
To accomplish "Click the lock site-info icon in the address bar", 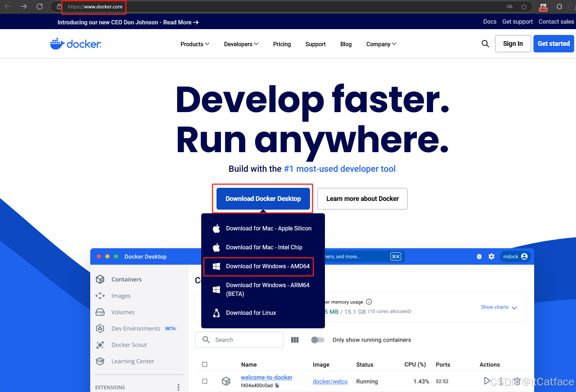I will pyautogui.click(x=59, y=7).
